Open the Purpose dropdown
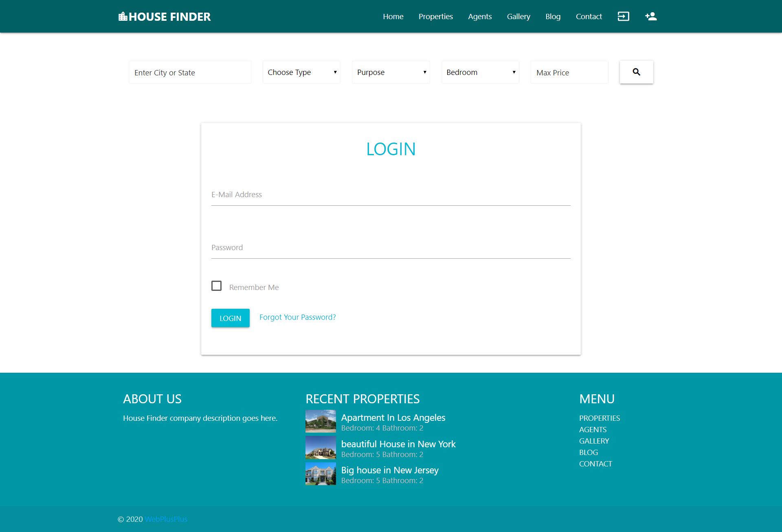Screen dimensions: 782x532 click(x=391, y=72)
